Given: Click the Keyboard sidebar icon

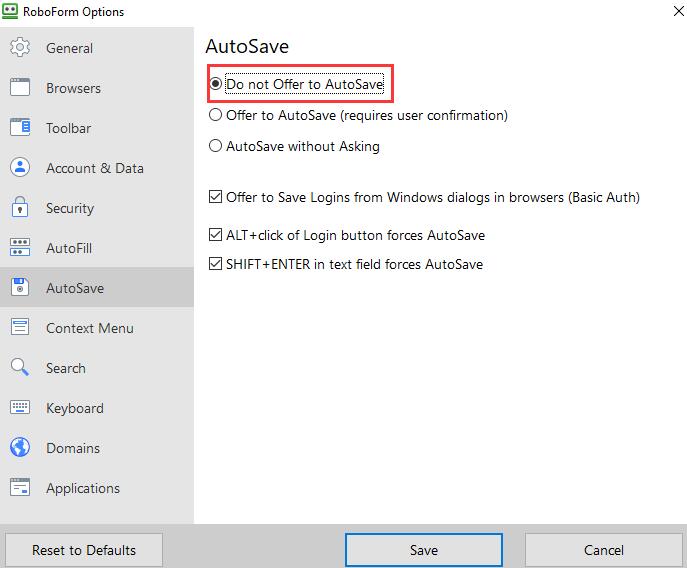Looking at the screenshot, I should pos(20,408).
